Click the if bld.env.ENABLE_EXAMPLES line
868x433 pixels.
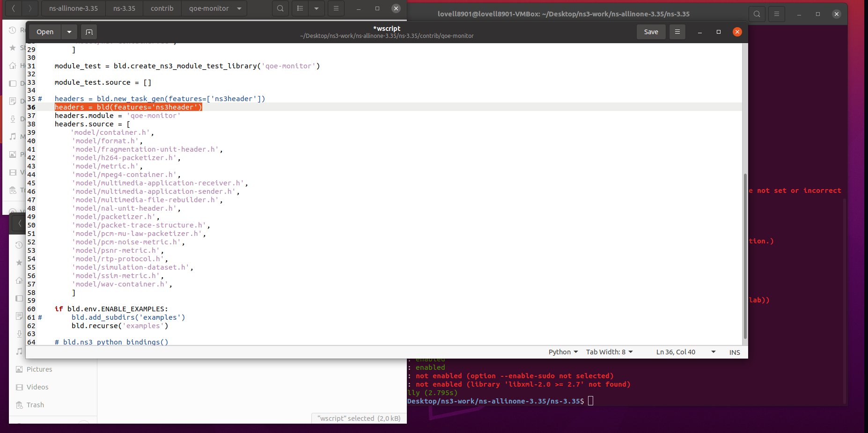point(111,309)
